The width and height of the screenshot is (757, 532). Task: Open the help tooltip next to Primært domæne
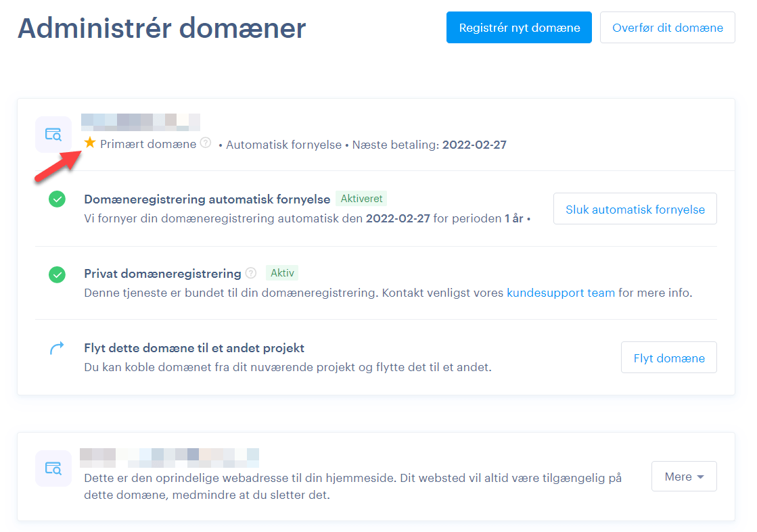tap(206, 143)
